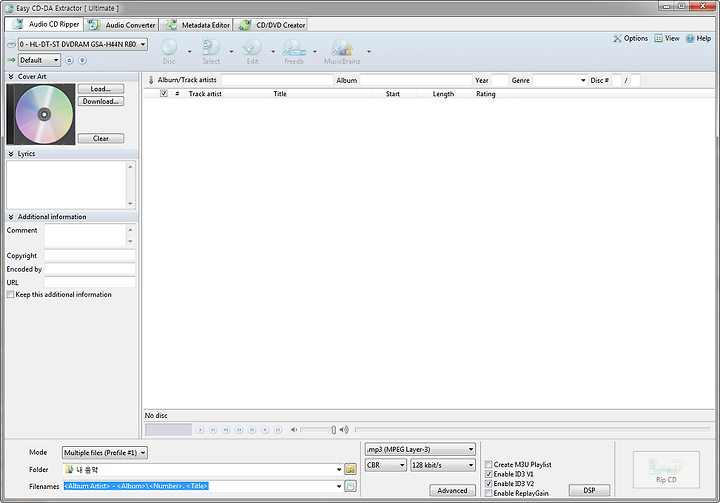Click the previous track button

pos(213,430)
